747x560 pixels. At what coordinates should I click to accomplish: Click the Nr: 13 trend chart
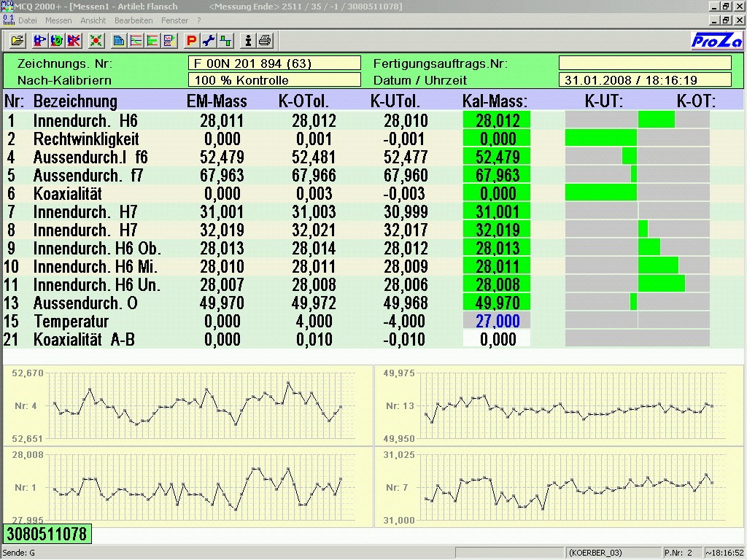[x=560, y=405]
